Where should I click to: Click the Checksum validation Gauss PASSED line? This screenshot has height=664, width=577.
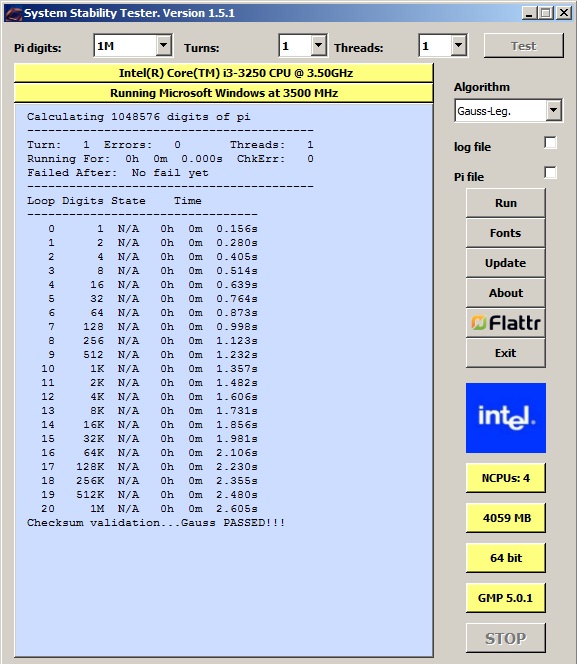[156, 523]
